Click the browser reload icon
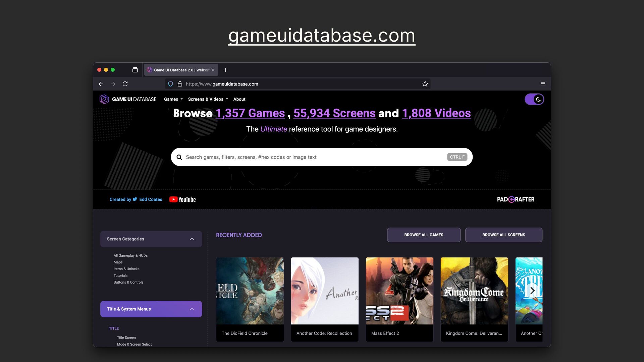This screenshot has height=362, width=644. (x=125, y=84)
